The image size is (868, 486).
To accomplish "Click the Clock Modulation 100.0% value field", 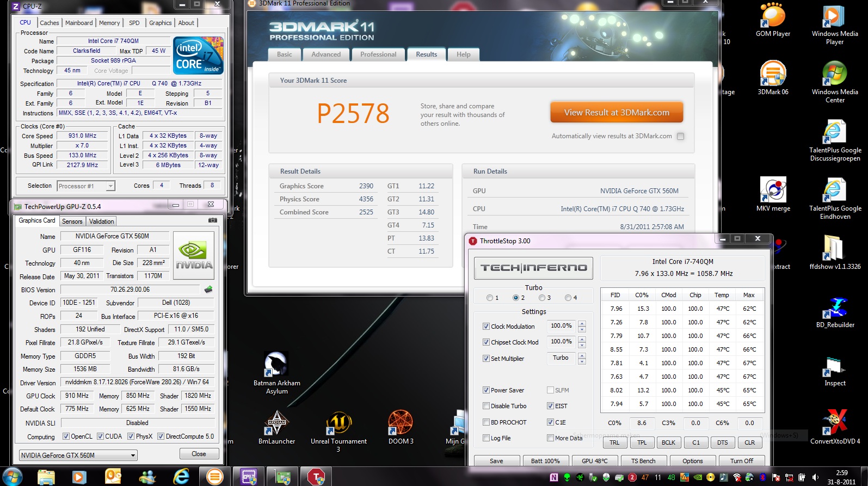I will 561,326.
